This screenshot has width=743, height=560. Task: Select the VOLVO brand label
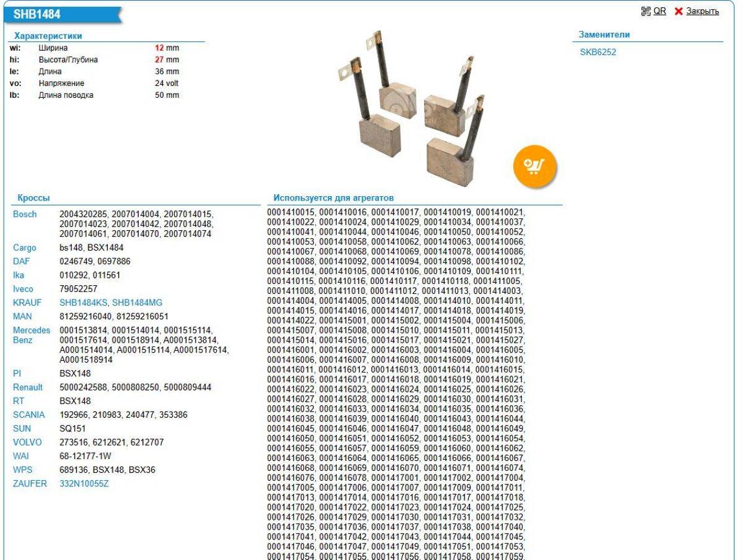(27, 442)
